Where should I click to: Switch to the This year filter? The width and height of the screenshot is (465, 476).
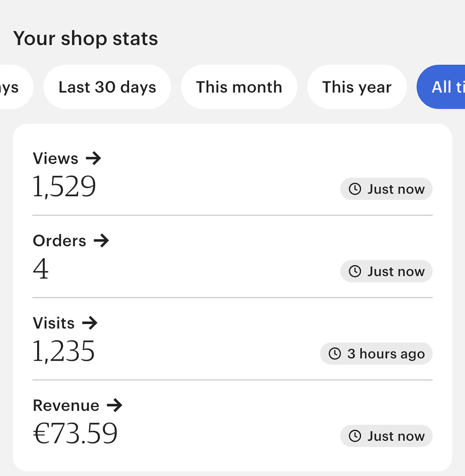click(x=356, y=87)
